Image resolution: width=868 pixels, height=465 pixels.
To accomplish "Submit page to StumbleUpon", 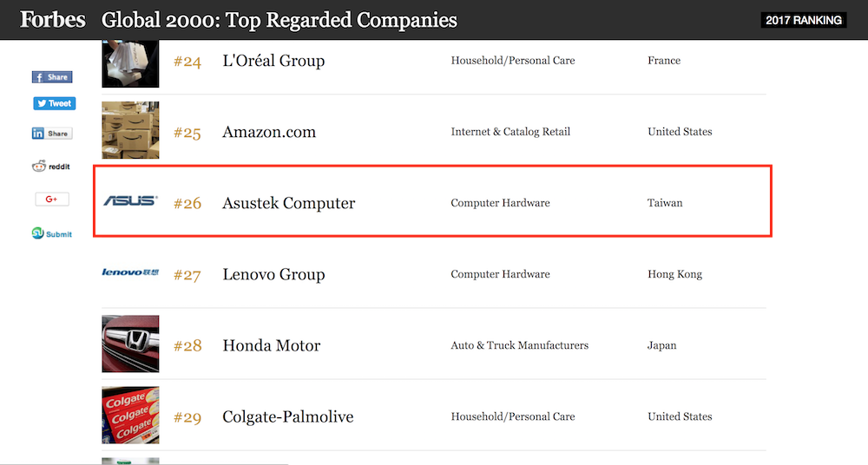I will coord(52,234).
